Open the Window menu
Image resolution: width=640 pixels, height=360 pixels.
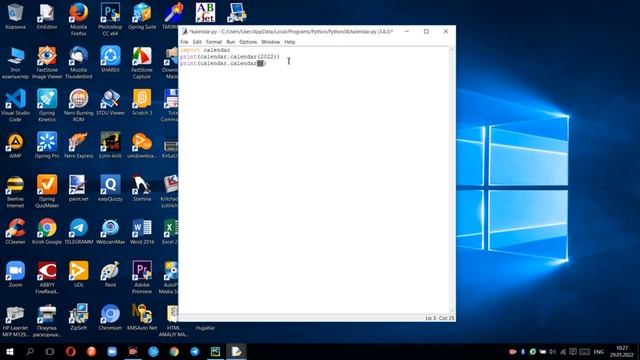tap(270, 42)
